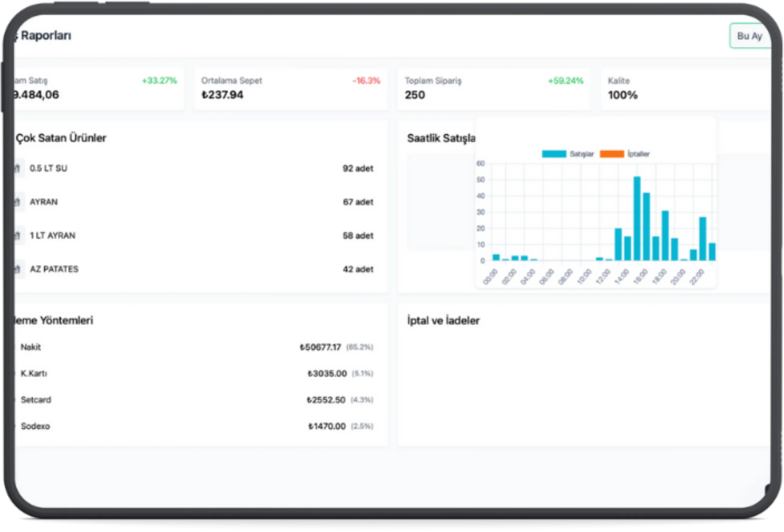Click the product icon beside AZ PATATES
784x532 pixels.
point(18,269)
